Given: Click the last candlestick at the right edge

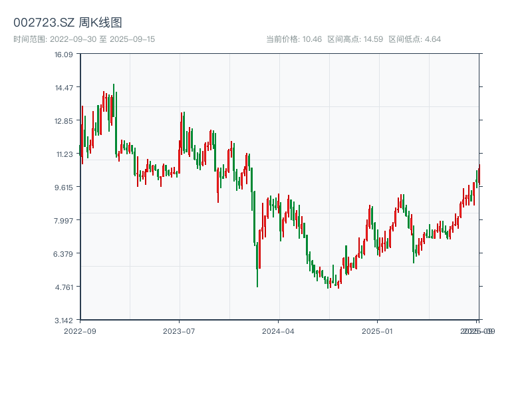Looking at the screenshot, I should tap(479, 174).
